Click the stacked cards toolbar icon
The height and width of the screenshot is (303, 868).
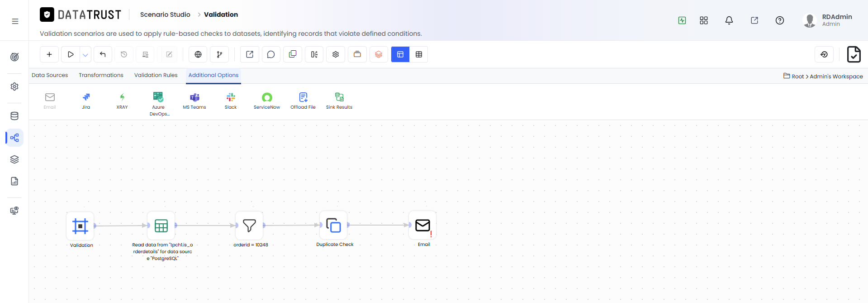(x=357, y=54)
